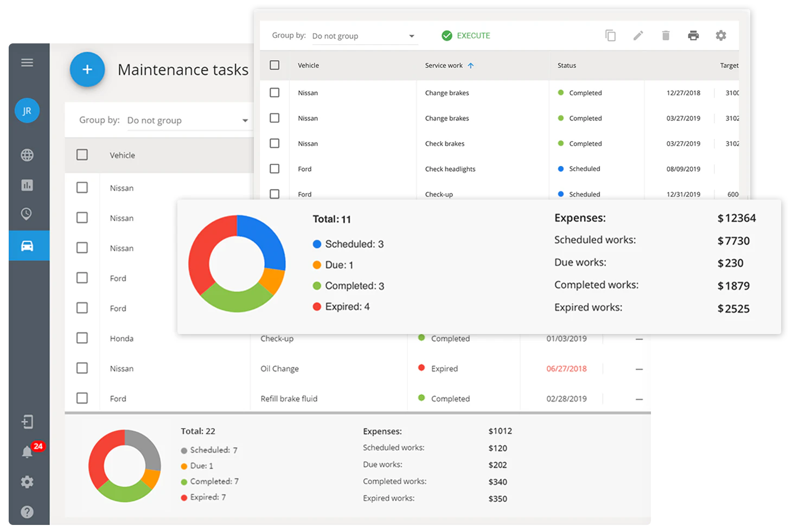Select the edit pencil icon in the toolbar
This screenshot has height=532, width=792.
pyautogui.click(x=638, y=35)
